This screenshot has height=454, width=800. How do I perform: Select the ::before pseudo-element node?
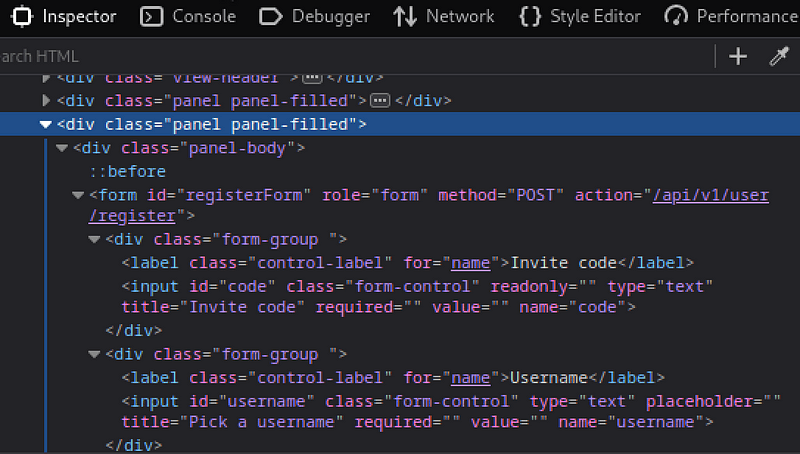click(127, 171)
